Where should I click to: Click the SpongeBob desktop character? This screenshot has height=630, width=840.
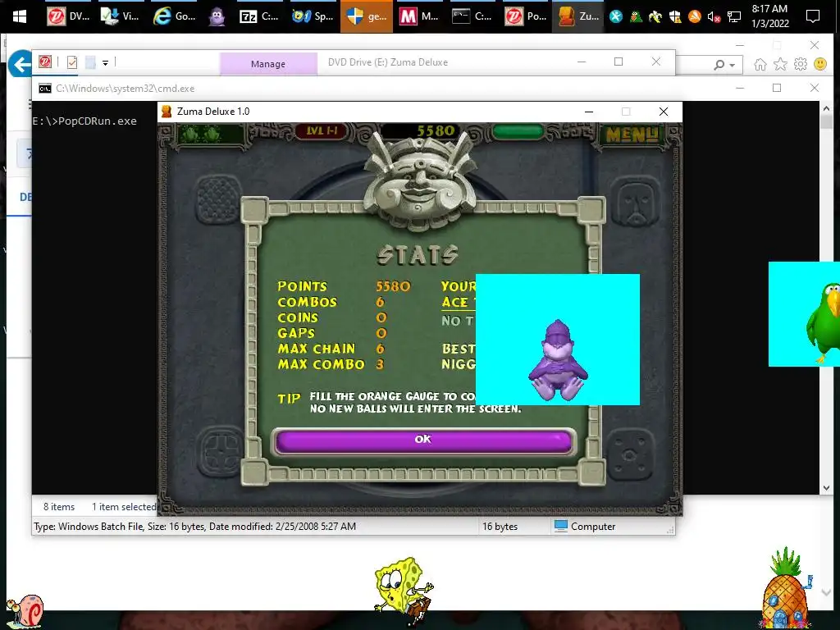tap(402, 592)
